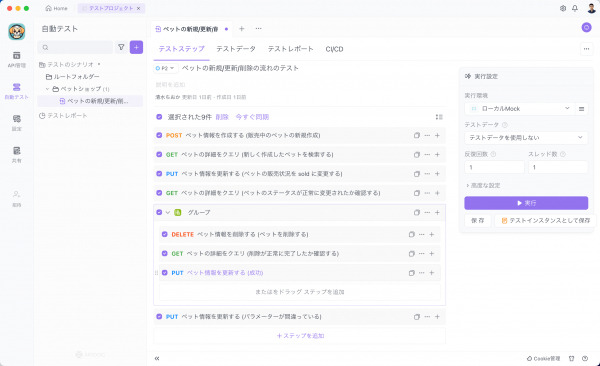Viewport: 600px width, 366px height.
Task: Open the notification bell icon
Action: [x=575, y=8]
